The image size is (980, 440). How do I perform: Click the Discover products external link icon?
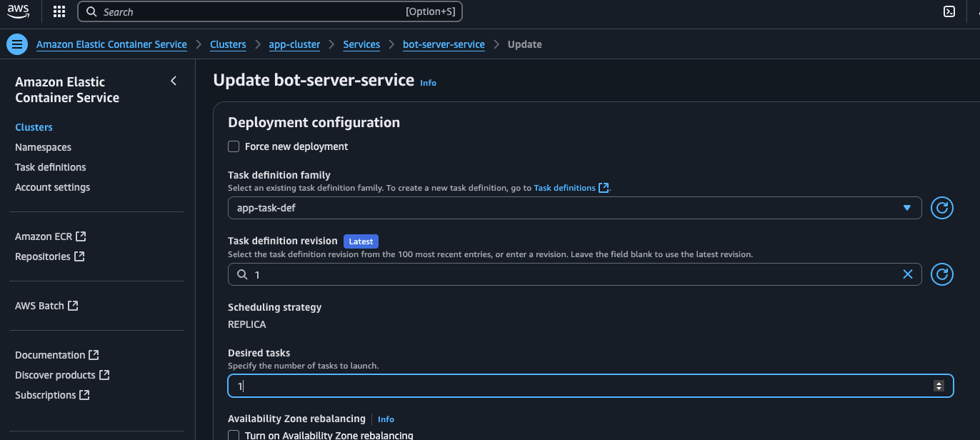pos(104,375)
